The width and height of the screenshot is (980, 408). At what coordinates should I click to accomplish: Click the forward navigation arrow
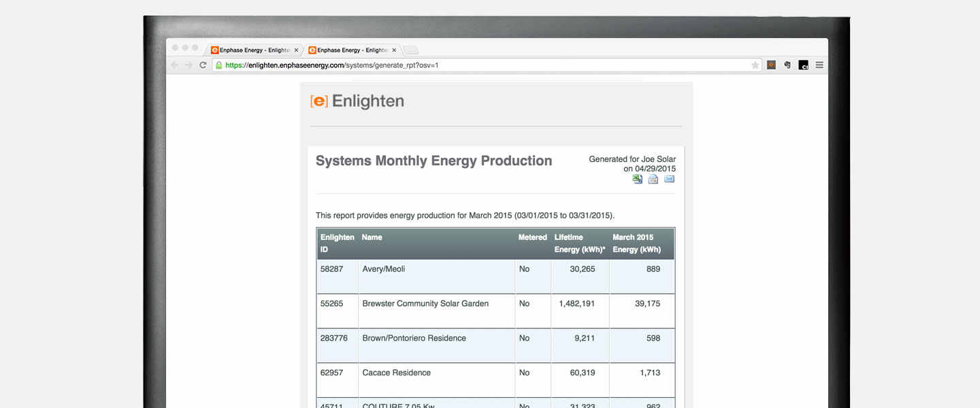[x=188, y=65]
